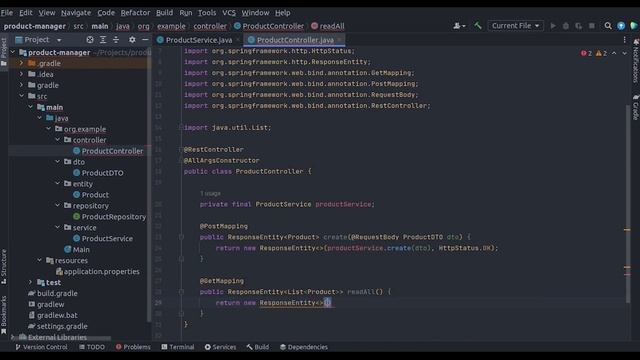Image resolution: width=640 pixels, height=360 pixels.
Task: Open Terminal tool window
Action: (x=178, y=347)
